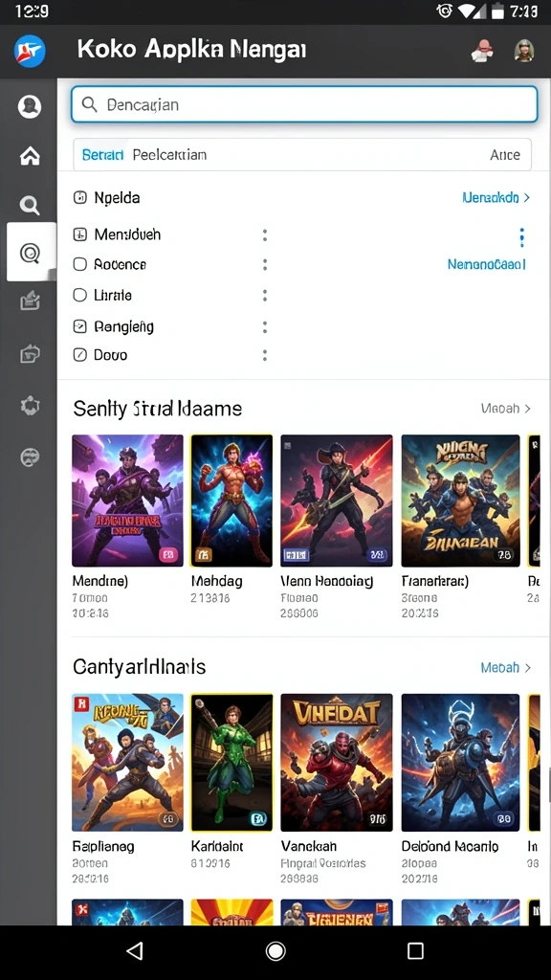Click the magnifier icon inside Dencarian field
Image resolution: width=551 pixels, height=980 pixels.
[89, 104]
